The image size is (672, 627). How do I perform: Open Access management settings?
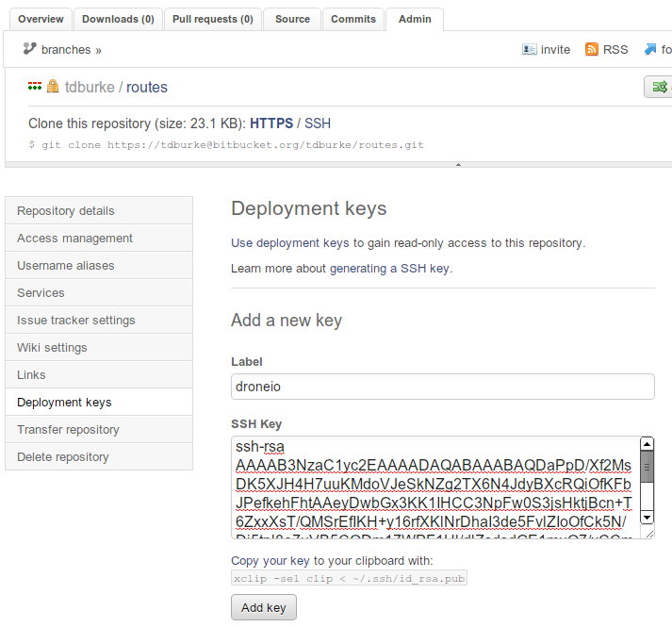[x=99, y=238]
